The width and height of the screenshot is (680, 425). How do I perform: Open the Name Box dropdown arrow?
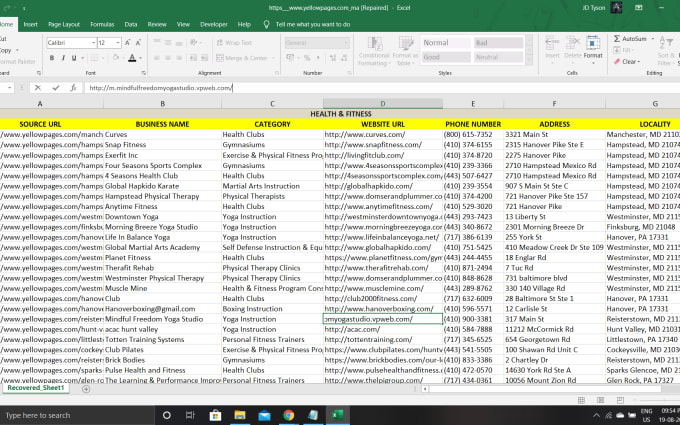tap(10, 88)
